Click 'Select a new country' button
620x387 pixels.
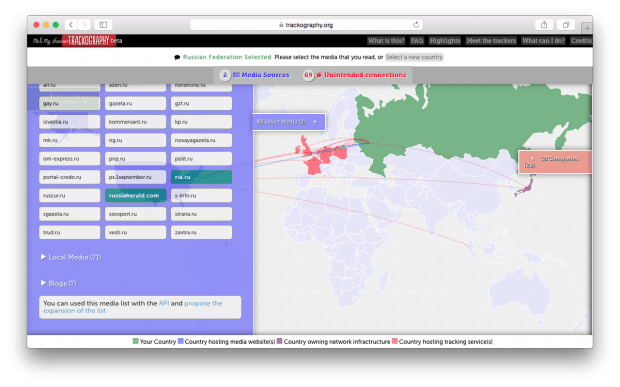click(x=414, y=57)
